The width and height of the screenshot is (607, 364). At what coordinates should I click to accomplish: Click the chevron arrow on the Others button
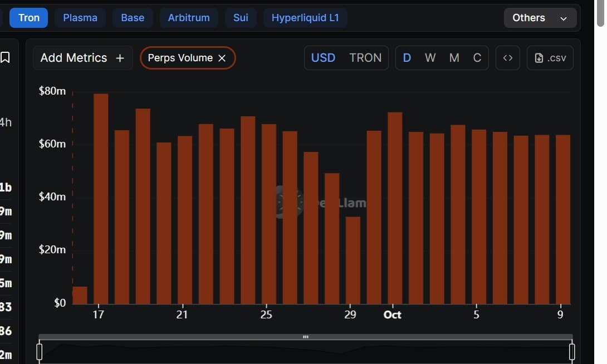[x=562, y=18]
